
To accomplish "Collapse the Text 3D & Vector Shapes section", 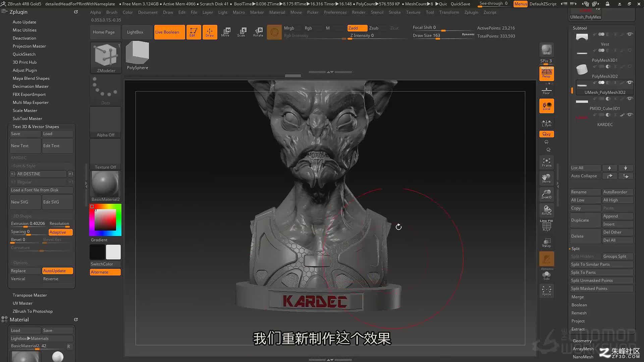I will (x=36, y=127).
